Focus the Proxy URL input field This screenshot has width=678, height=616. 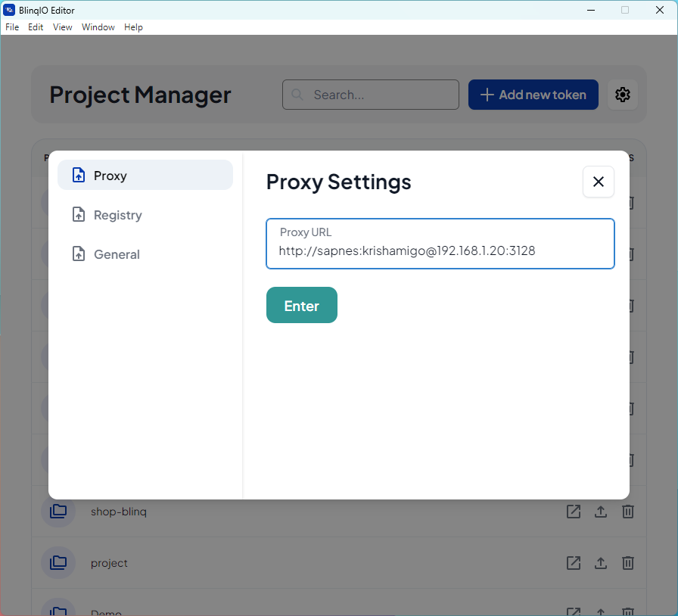coord(440,244)
